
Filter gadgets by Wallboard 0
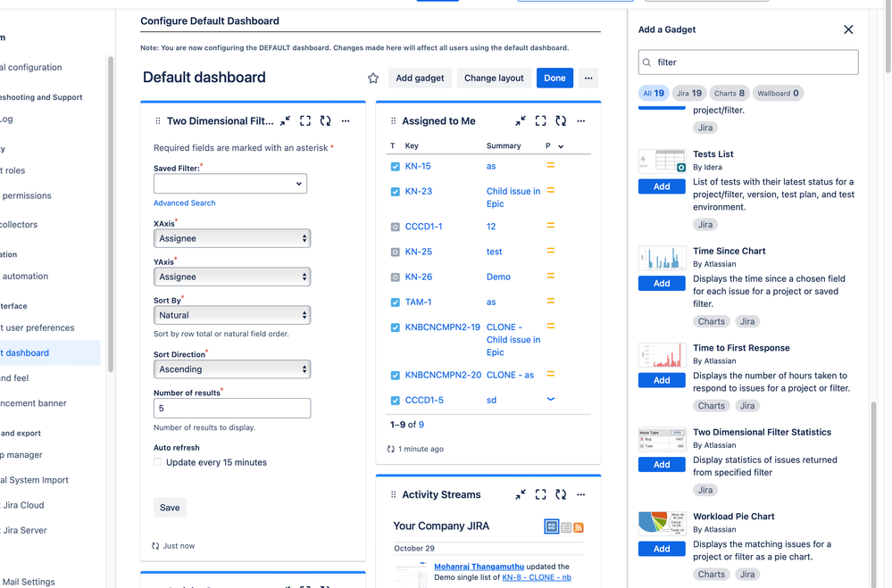point(778,94)
